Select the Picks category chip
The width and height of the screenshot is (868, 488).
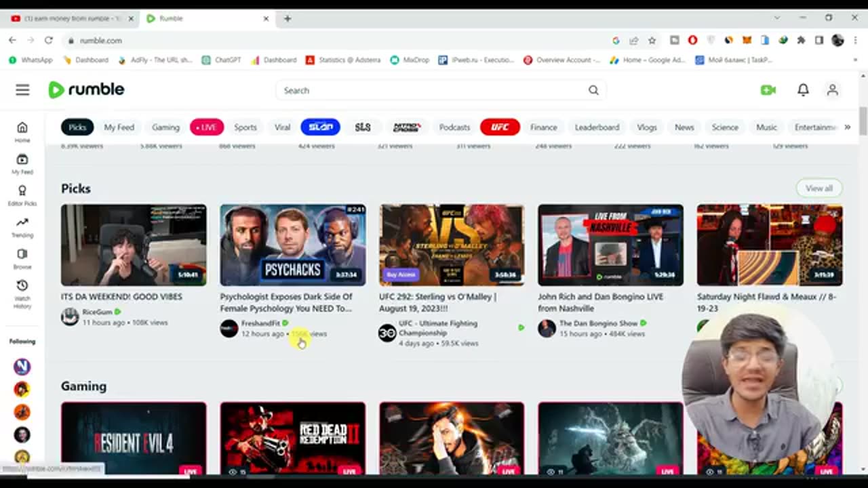click(x=77, y=127)
